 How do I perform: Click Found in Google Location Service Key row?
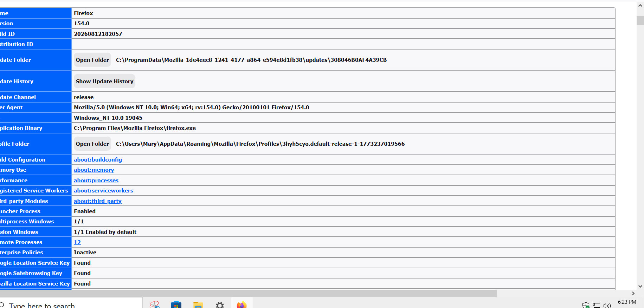[82, 263]
